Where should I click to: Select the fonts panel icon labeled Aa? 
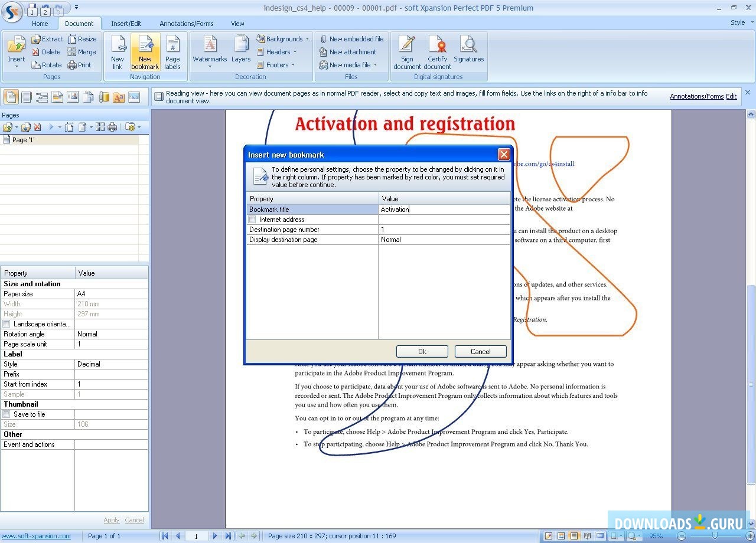pyautogui.click(x=119, y=97)
